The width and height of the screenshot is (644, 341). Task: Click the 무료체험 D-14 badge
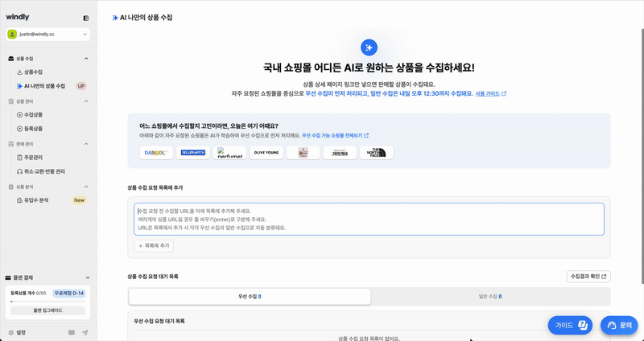click(69, 293)
